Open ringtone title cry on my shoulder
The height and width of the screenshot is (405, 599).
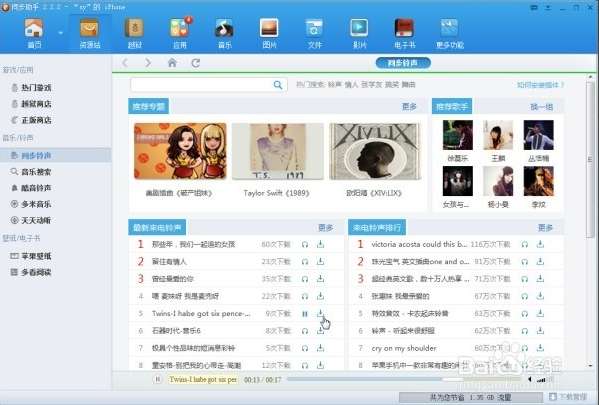point(403,348)
